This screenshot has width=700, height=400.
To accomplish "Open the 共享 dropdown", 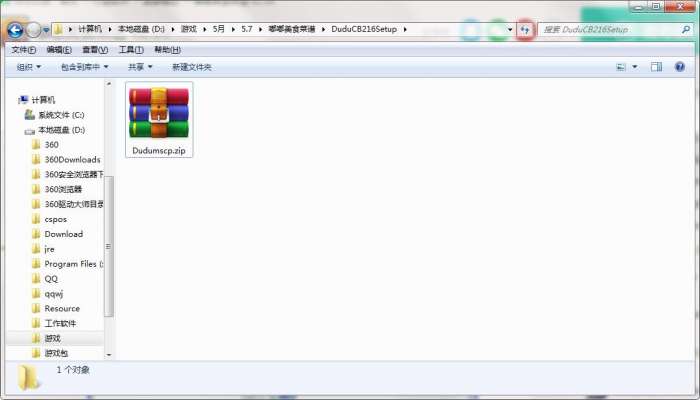I will click(x=140, y=67).
